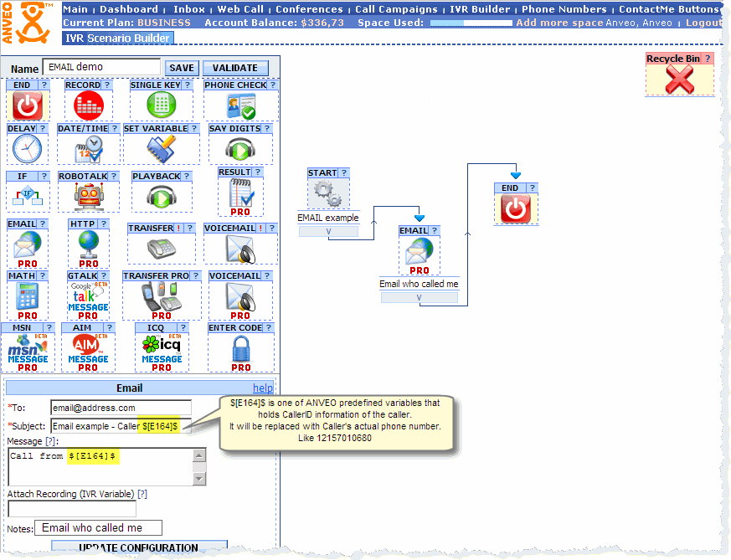Choose the TRANSFER telephone icon
Screen dimensions: 731x560
tap(162, 249)
